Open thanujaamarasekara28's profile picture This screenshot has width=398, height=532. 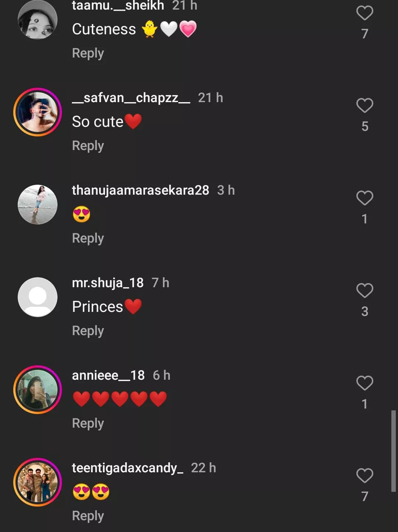[38, 205]
